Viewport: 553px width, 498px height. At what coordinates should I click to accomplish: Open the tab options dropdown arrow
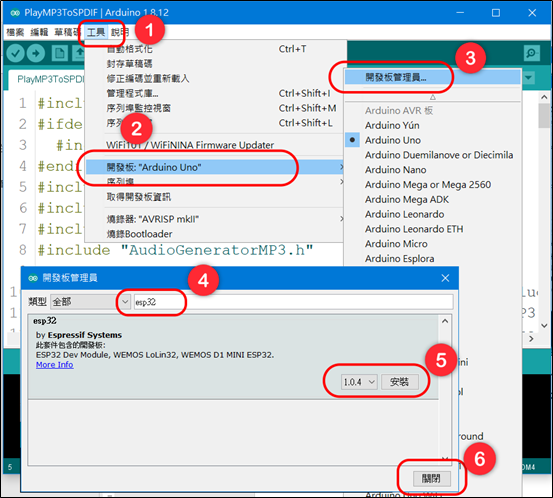[x=529, y=78]
